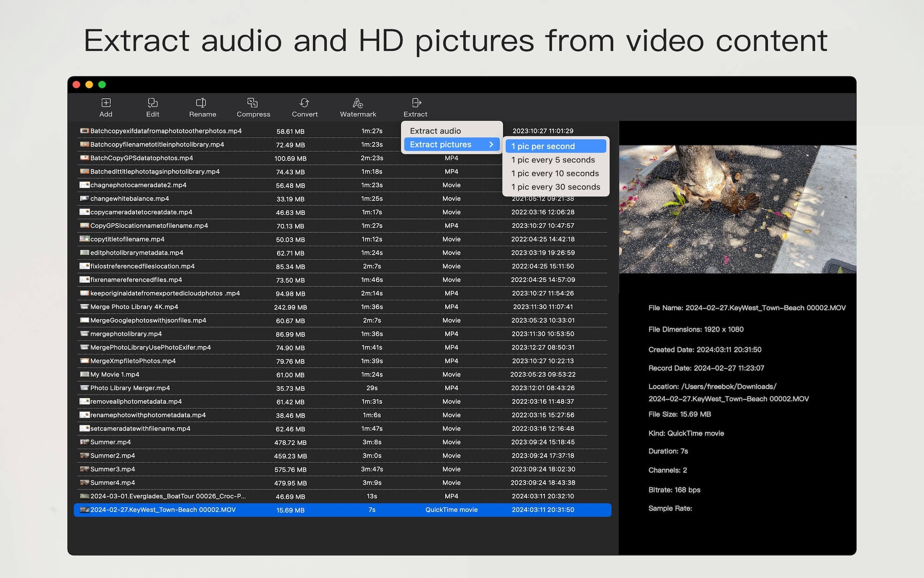Click thumbnail icon of KeyWest_Town-Beach MOV row
Screen dimensions: 924x578
85,510
